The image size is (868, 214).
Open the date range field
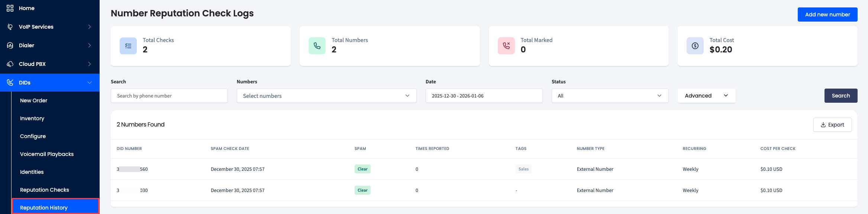pyautogui.click(x=484, y=96)
